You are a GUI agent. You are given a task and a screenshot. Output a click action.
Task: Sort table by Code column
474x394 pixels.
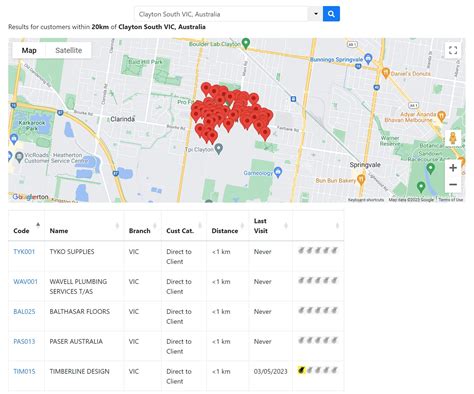(26, 226)
